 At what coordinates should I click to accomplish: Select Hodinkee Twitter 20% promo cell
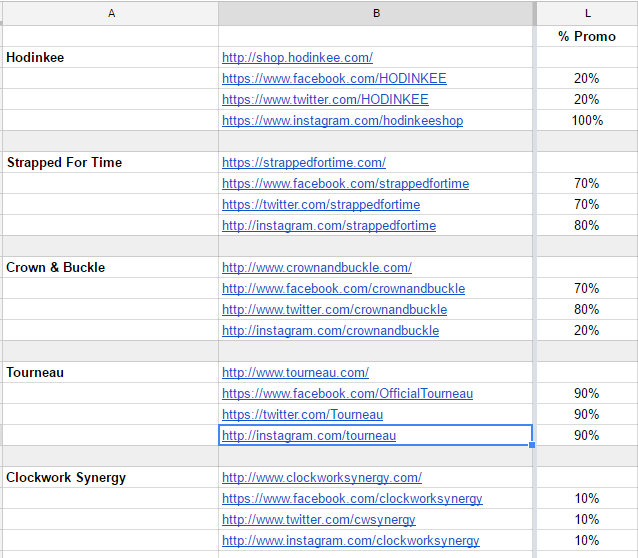click(x=587, y=99)
